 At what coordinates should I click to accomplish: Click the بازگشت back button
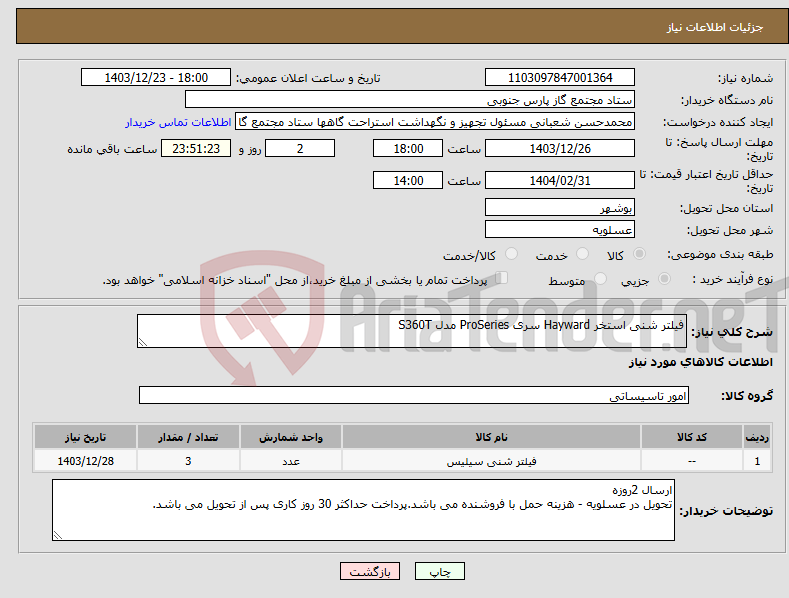(370, 571)
